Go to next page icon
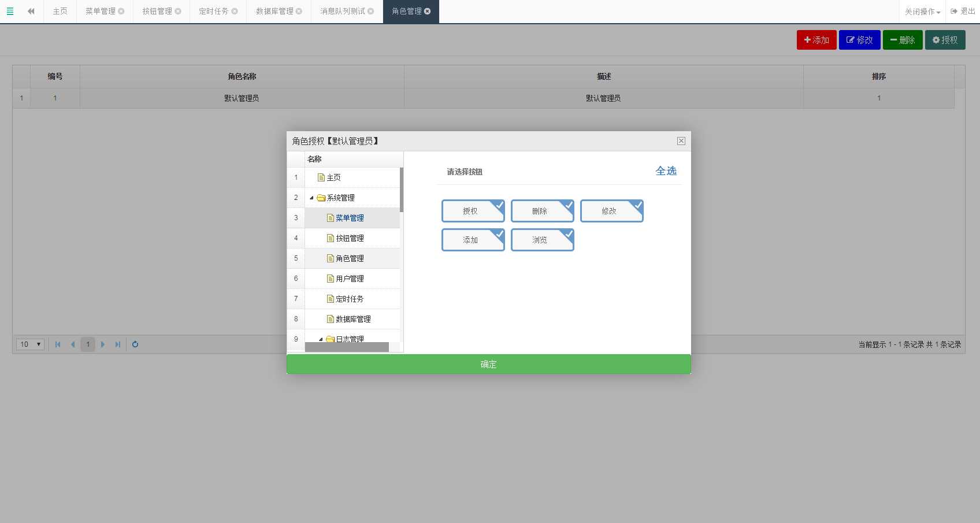 click(103, 344)
